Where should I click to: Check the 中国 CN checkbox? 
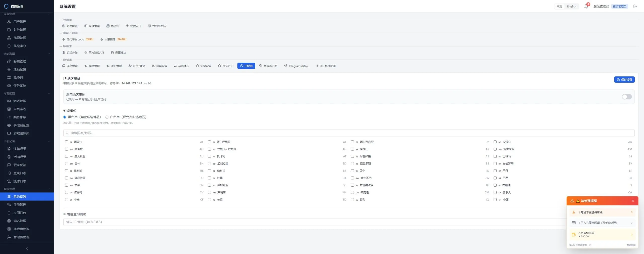(x=495, y=199)
